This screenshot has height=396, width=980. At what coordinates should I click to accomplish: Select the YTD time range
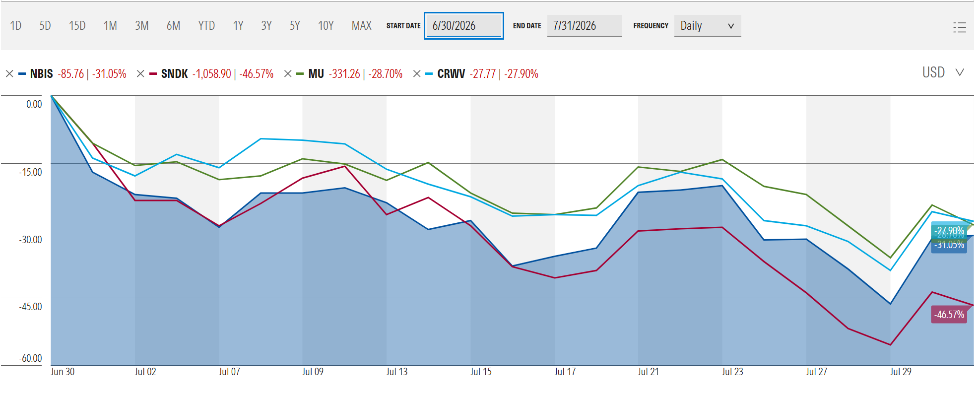206,26
